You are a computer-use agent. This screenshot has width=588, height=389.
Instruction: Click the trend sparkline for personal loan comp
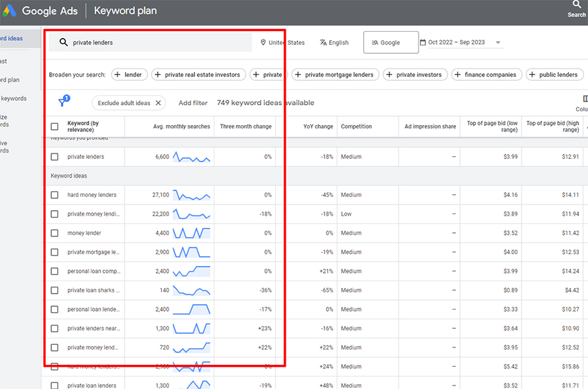pyautogui.click(x=191, y=272)
